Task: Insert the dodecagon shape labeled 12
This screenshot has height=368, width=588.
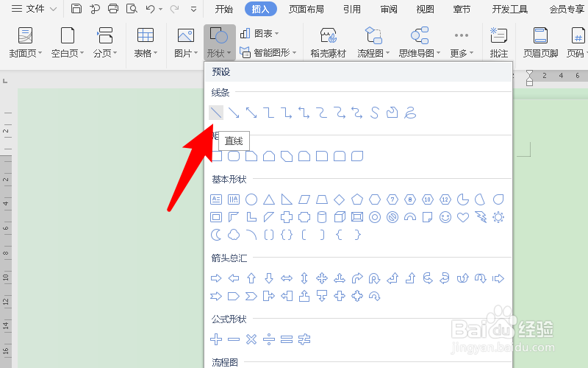Action: pos(445,199)
